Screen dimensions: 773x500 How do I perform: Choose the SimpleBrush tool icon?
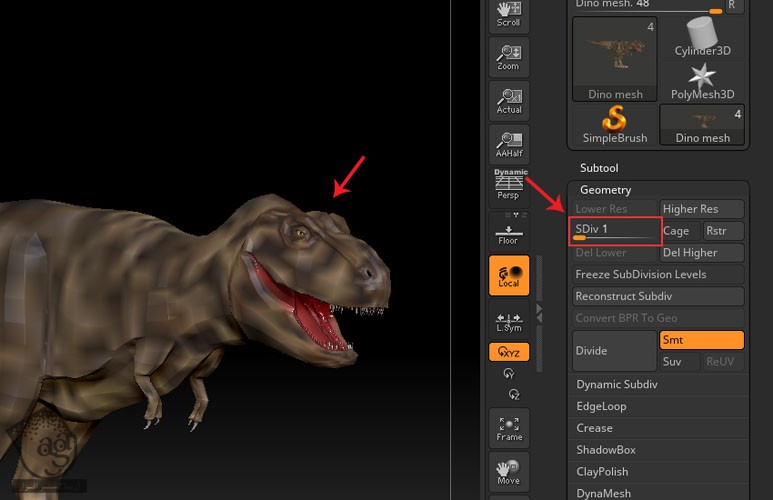click(x=615, y=125)
